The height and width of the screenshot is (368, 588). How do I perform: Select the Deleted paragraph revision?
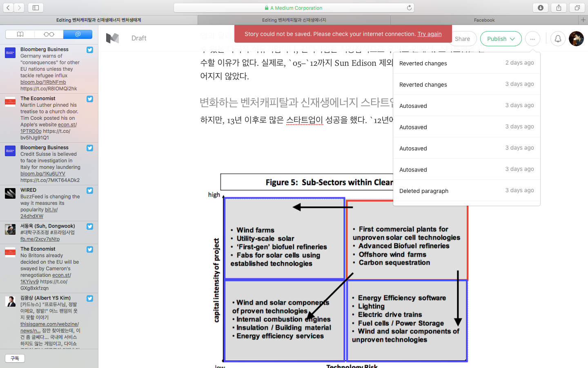467,191
